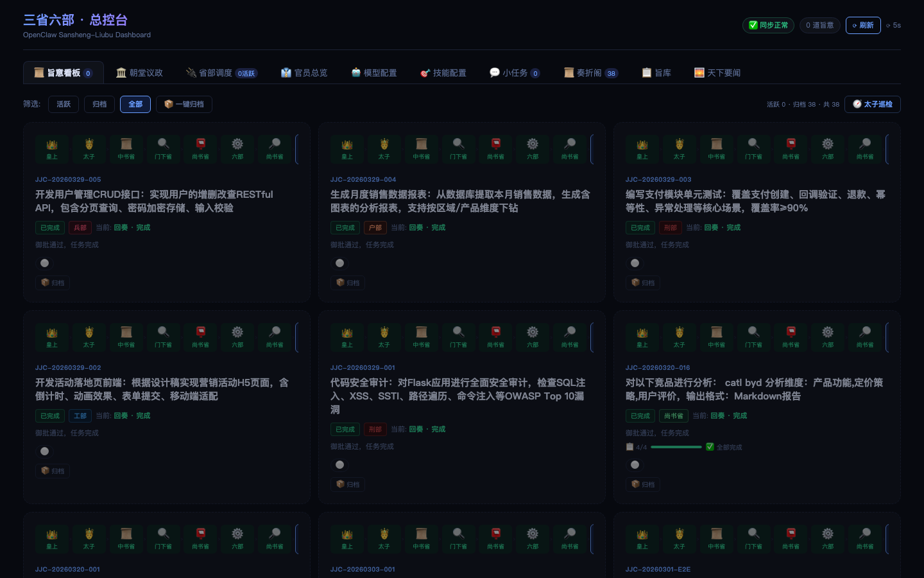The width and height of the screenshot is (924, 578).
Task: Click the gray dot in card JJC-20260329-004
Action: (339, 263)
